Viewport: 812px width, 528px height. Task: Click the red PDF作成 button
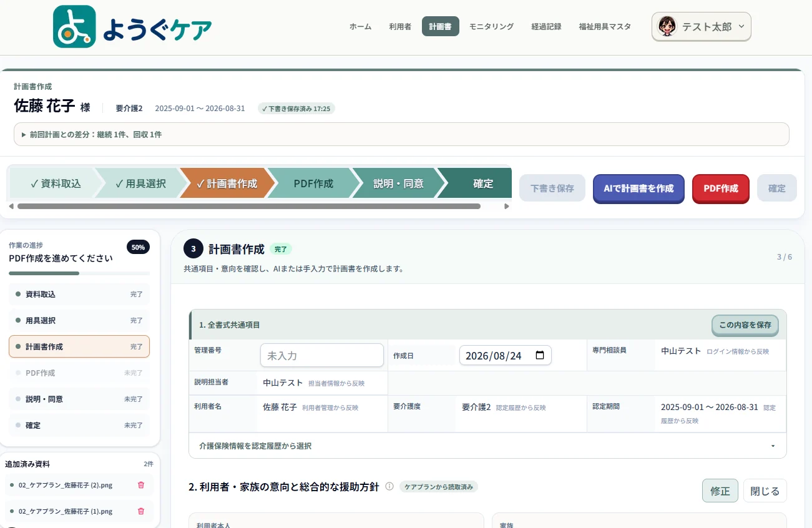[721, 188]
